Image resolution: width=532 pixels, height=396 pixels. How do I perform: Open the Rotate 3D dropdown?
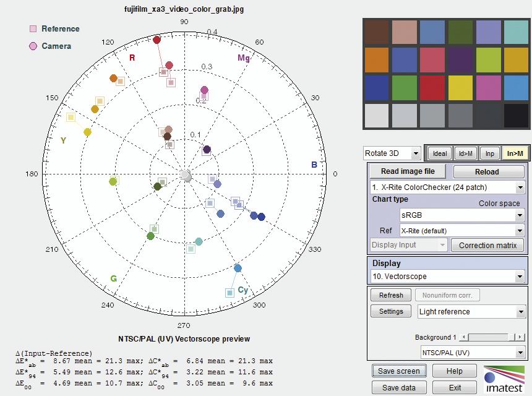click(x=392, y=153)
